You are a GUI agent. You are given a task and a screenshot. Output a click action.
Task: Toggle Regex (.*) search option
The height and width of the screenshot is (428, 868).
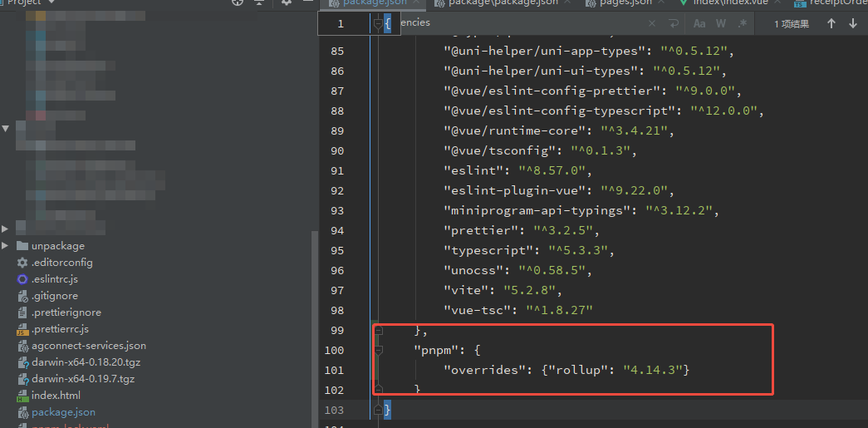743,23
